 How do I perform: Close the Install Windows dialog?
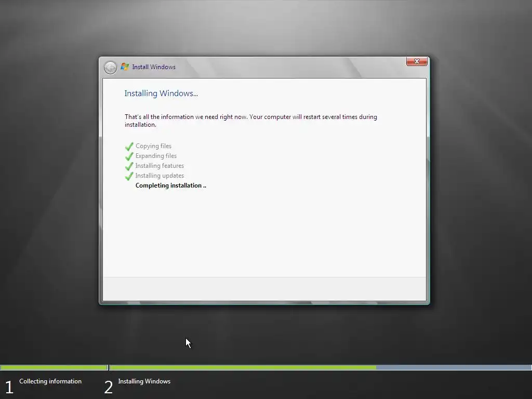pyautogui.click(x=417, y=61)
